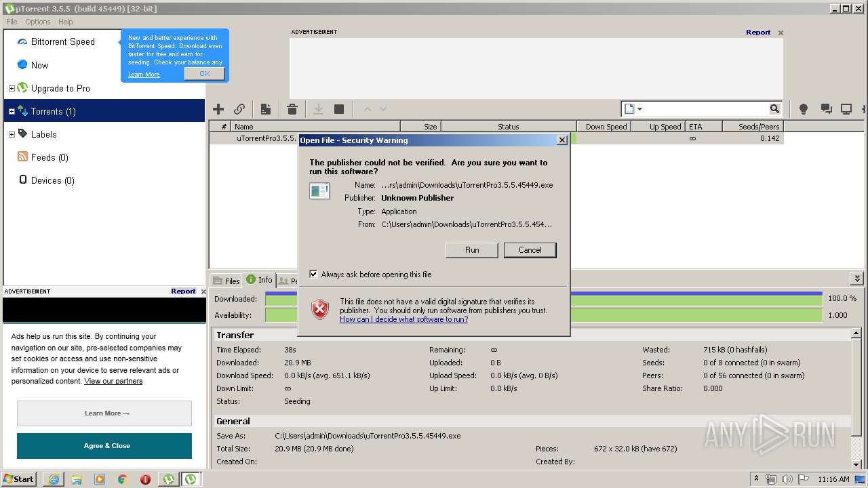Viewport: 868px width, 488px height.
Task: Close the top advertisement with X
Action: tap(781, 33)
